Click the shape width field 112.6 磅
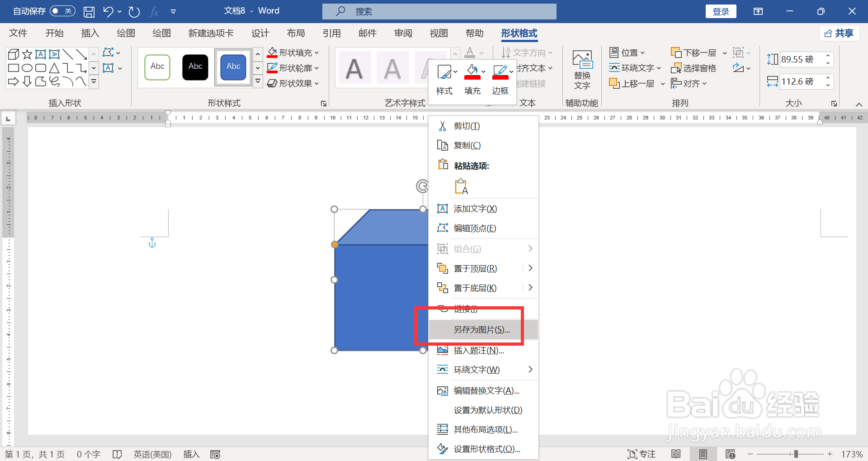 coord(801,81)
